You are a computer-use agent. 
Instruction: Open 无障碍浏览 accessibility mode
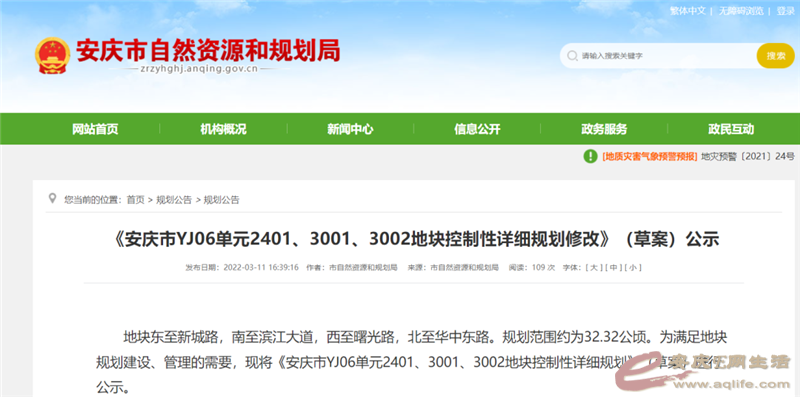[x=741, y=11]
